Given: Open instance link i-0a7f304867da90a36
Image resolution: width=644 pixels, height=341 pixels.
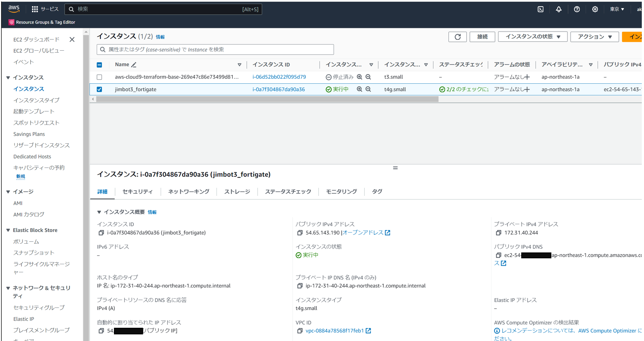Looking at the screenshot, I should (x=279, y=89).
